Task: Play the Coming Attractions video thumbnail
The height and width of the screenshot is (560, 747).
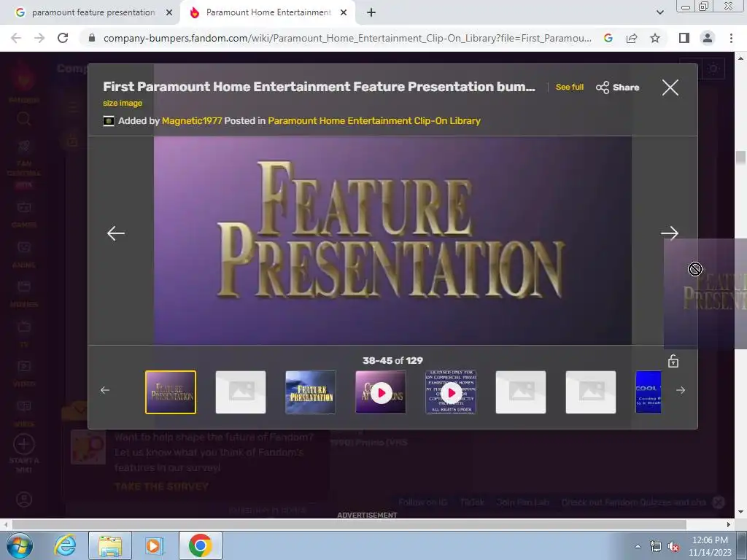Action: 381,392
